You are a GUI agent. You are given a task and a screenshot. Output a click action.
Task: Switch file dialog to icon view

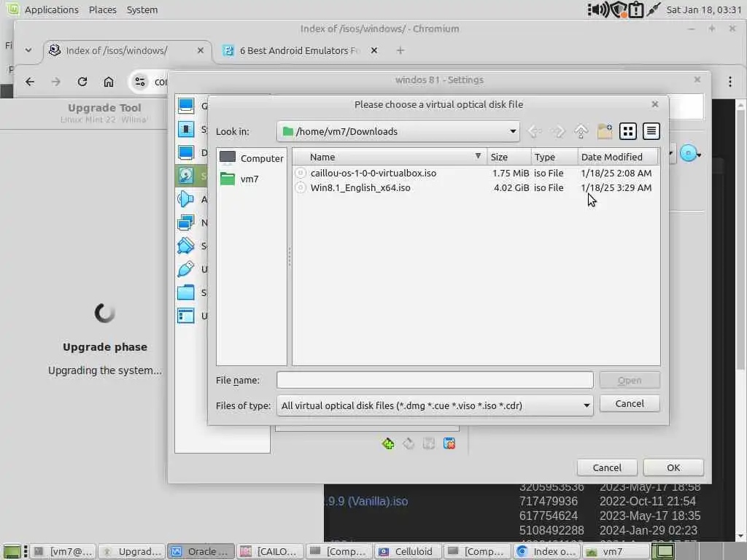tap(628, 131)
